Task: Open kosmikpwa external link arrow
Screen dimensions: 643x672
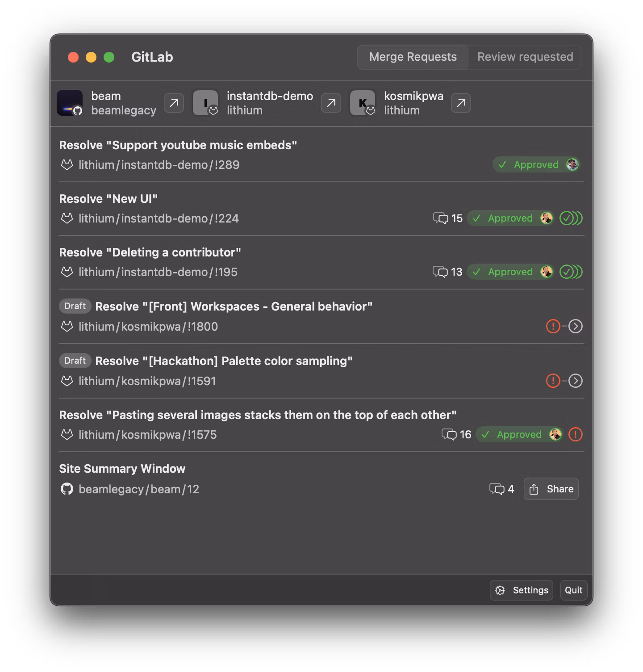Action: [461, 103]
